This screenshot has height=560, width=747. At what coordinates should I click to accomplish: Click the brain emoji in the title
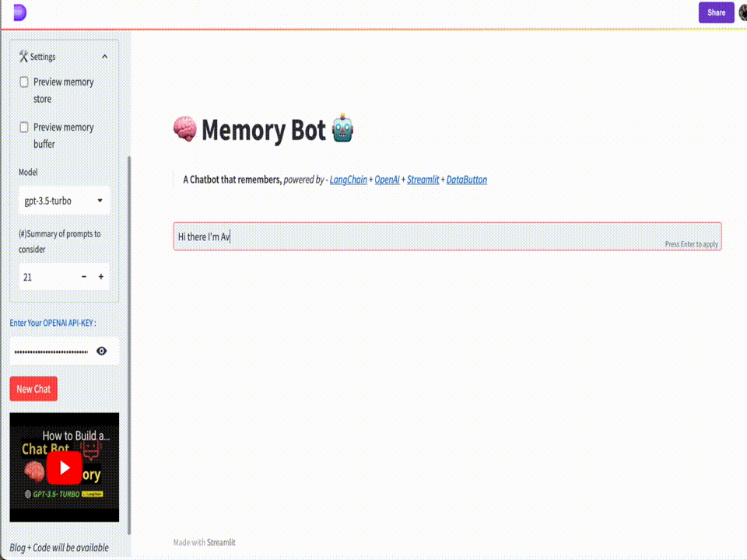[185, 128]
